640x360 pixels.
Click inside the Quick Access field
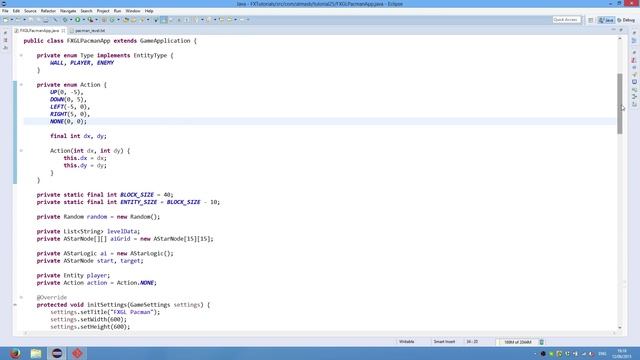tap(566, 20)
